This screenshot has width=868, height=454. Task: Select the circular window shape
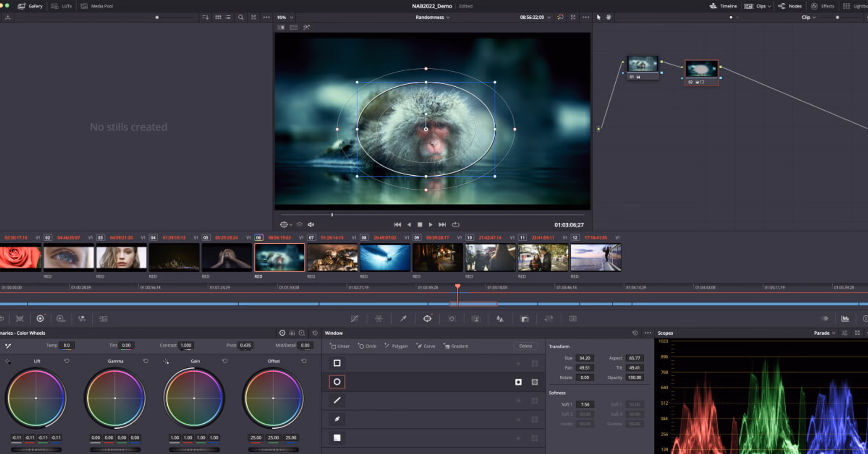tap(337, 382)
